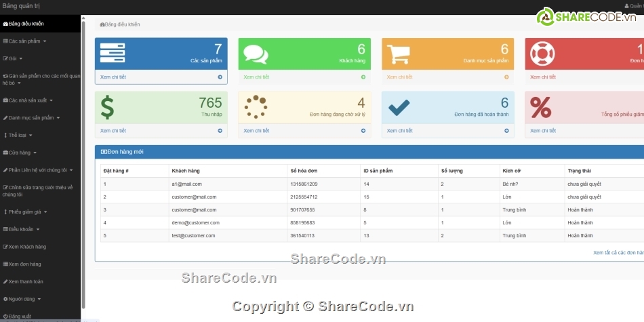Click Xem chi tiết under pending orders card
Viewport: 644px width, 322px height.
tap(256, 131)
